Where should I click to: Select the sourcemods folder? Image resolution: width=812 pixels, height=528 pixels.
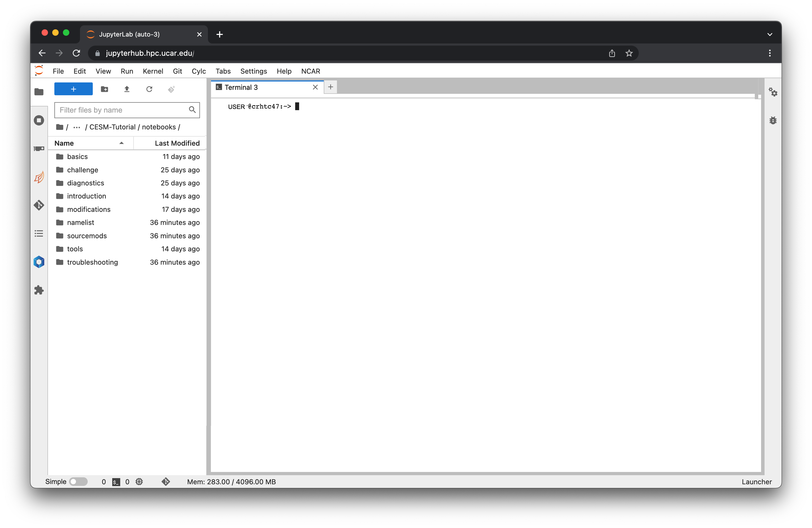click(x=127, y=236)
